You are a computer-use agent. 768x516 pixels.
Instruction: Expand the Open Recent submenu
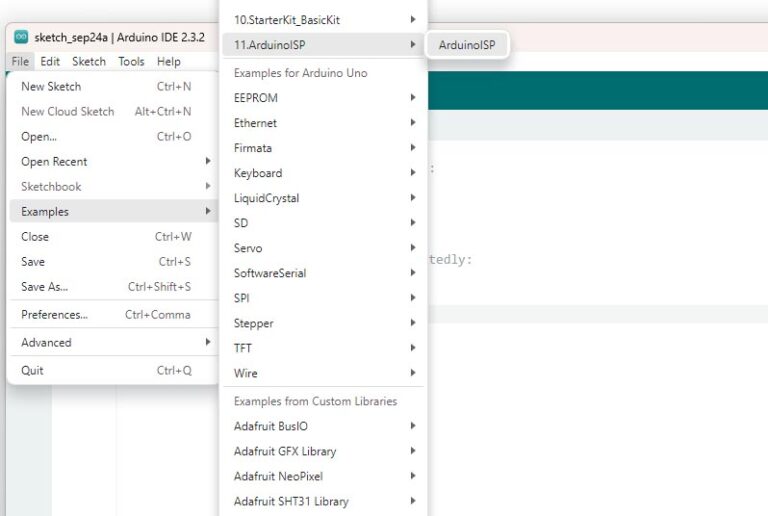click(113, 162)
